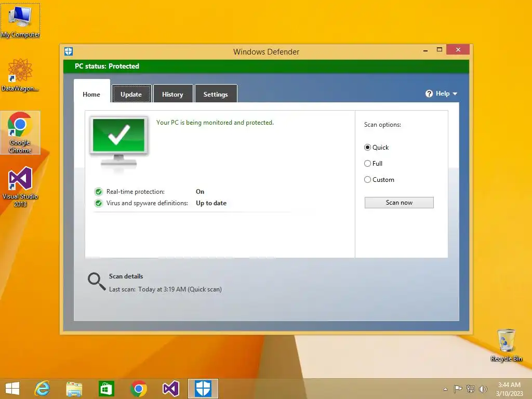532x399 pixels.
Task: Click the Help question mark icon
Action: 429,94
